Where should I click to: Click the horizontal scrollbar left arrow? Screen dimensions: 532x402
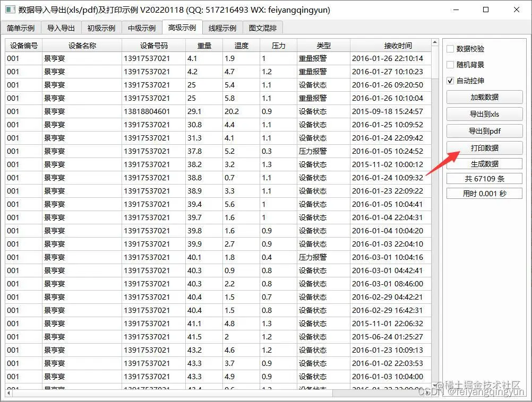[x=8, y=393]
